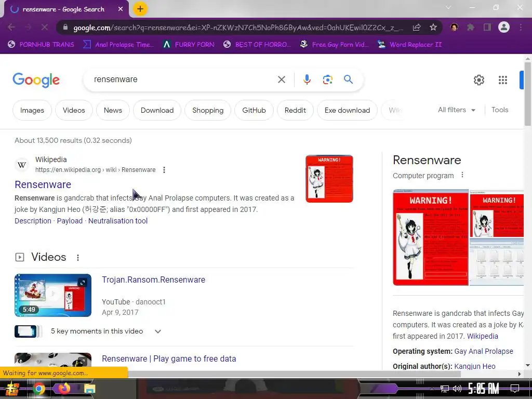
Task: Open search Tools
Action: pyautogui.click(x=499, y=110)
